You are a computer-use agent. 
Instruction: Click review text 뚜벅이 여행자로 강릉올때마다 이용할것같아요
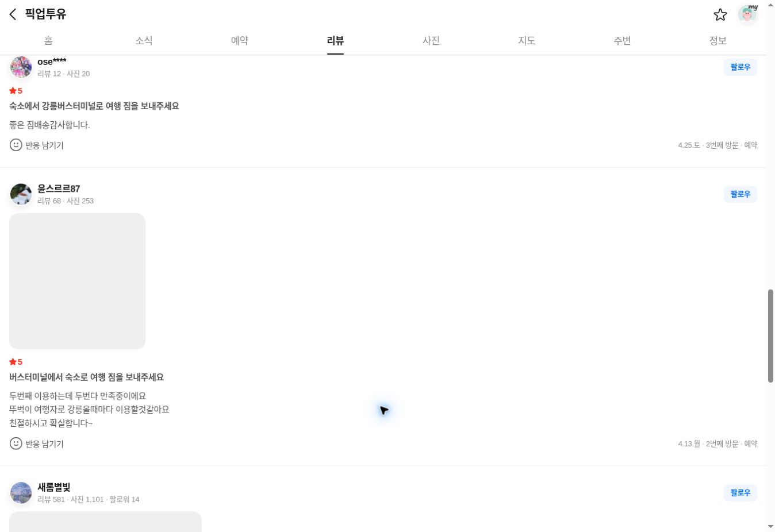[x=89, y=410]
